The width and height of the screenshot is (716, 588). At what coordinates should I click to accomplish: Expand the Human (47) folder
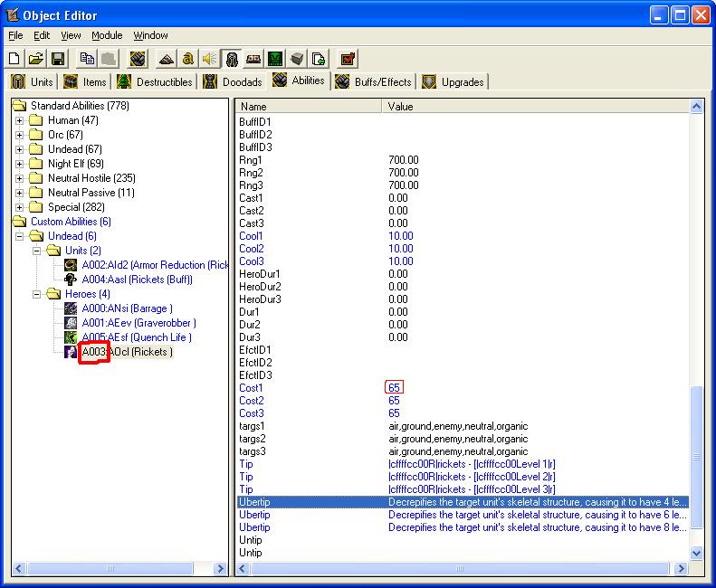pyautogui.click(x=19, y=121)
